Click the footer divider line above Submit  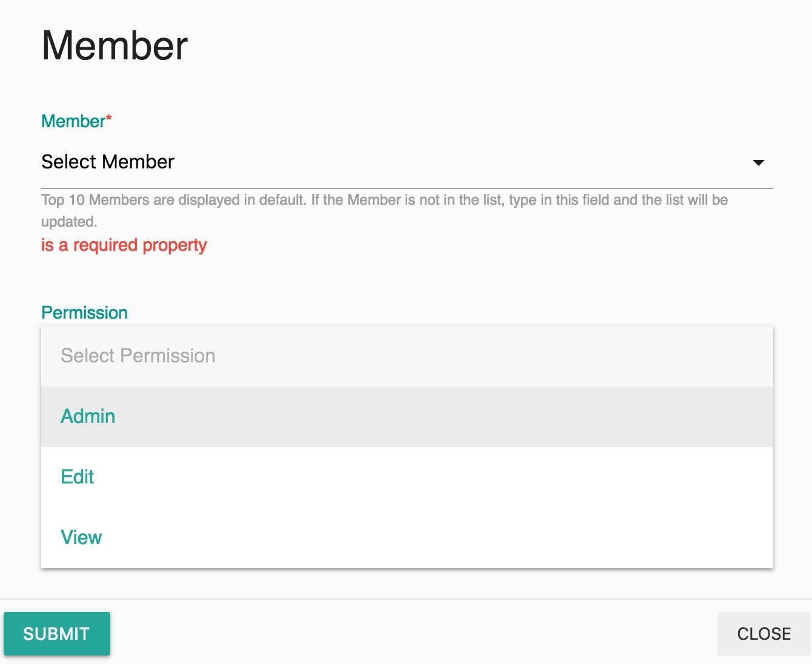(406, 599)
